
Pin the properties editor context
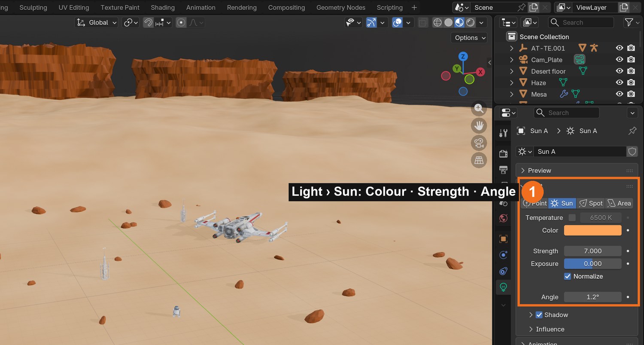(x=632, y=131)
